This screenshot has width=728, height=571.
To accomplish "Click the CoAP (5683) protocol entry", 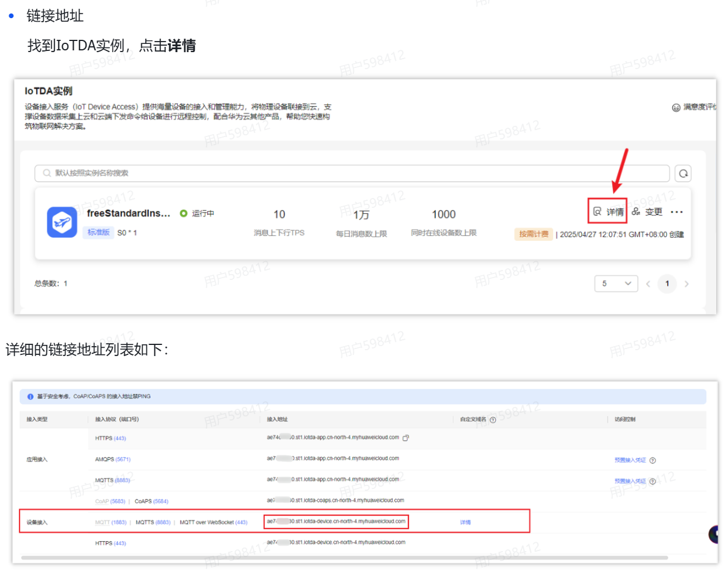I will click(x=110, y=501).
